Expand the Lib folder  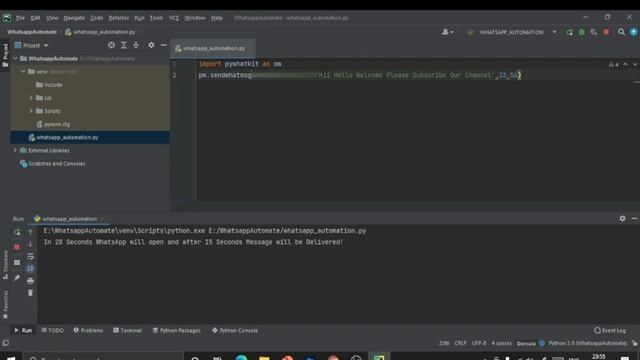[31, 98]
